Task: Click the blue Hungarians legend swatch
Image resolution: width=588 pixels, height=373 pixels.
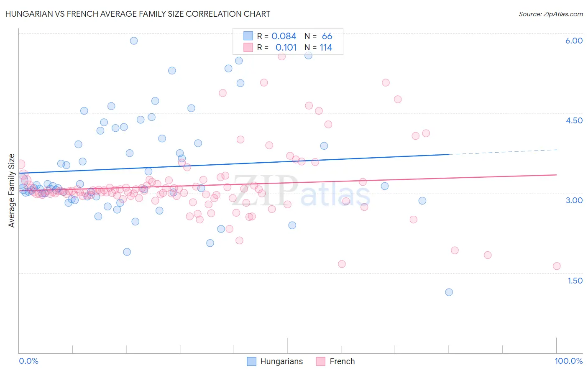Action: [x=251, y=361]
